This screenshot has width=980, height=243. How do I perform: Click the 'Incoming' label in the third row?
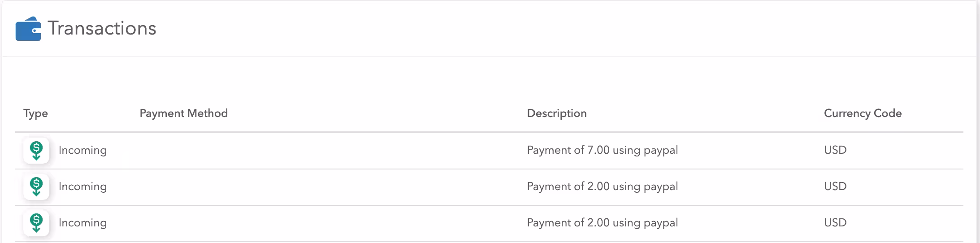pyautogui.click(x=82, y=223)
